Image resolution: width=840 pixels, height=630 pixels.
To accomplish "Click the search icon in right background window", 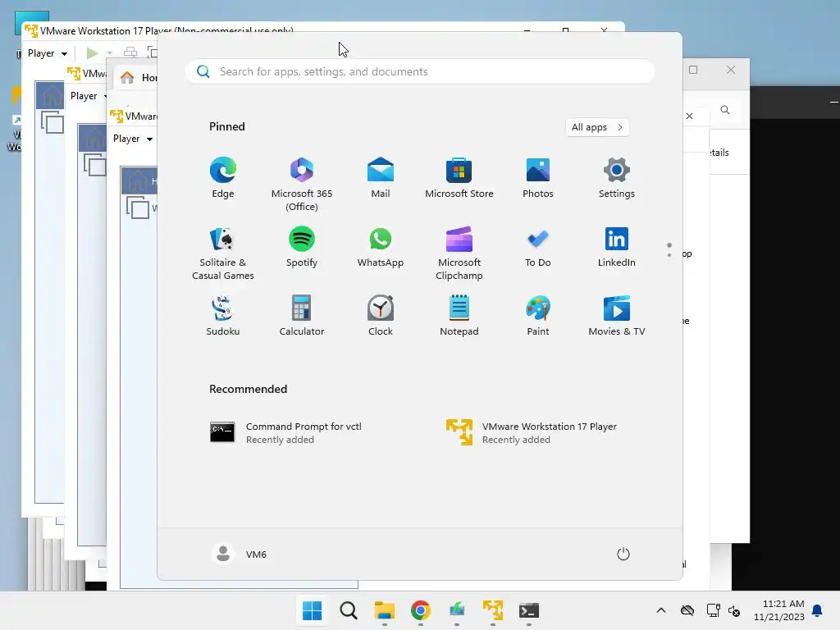I will [x=725, y=110].
